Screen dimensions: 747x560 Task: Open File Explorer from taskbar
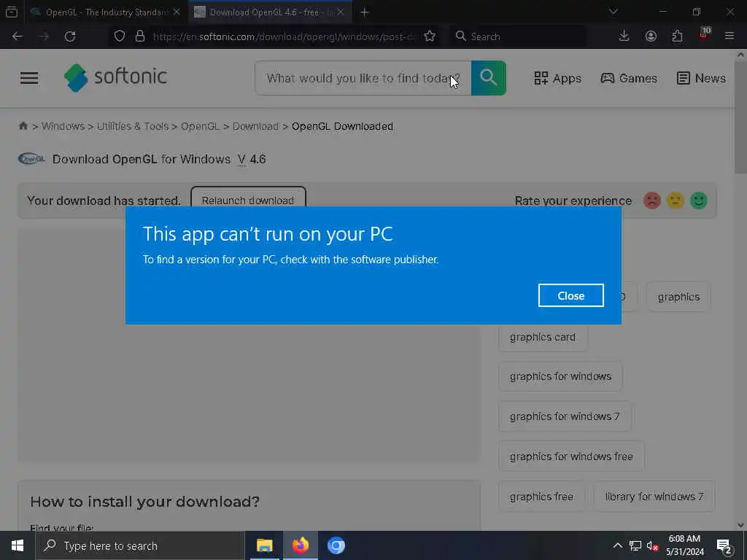264,545
